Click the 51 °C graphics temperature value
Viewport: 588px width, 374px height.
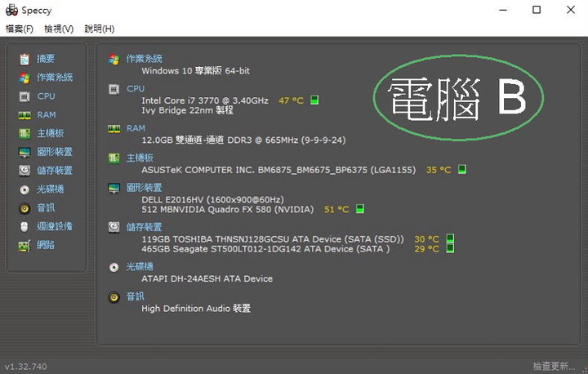tap(336, 209)
